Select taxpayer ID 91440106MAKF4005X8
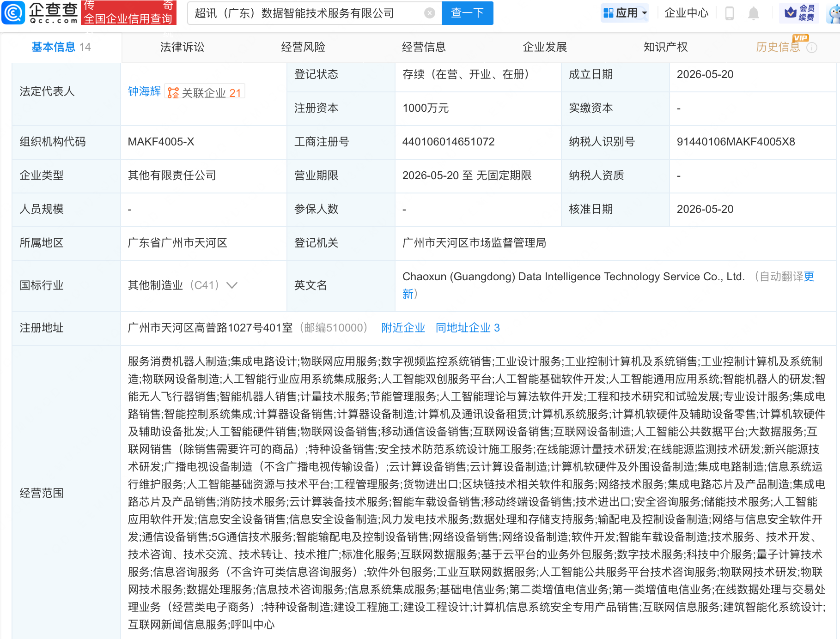This screenshot has height=639, width=840. pyautogui.click(x=736, y=142)
